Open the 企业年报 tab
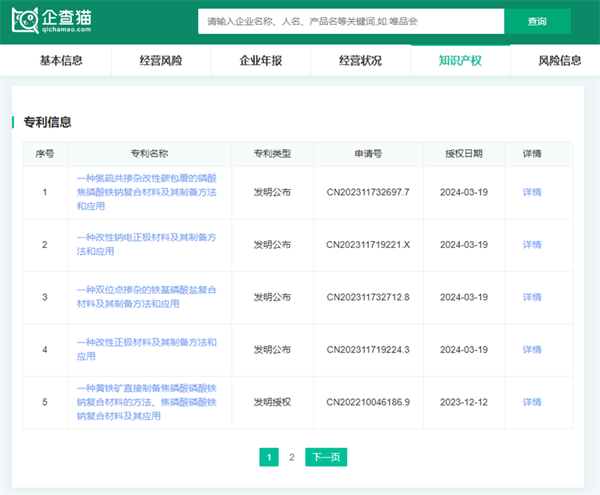The image size is (600, 495). [x=261, y=60]
